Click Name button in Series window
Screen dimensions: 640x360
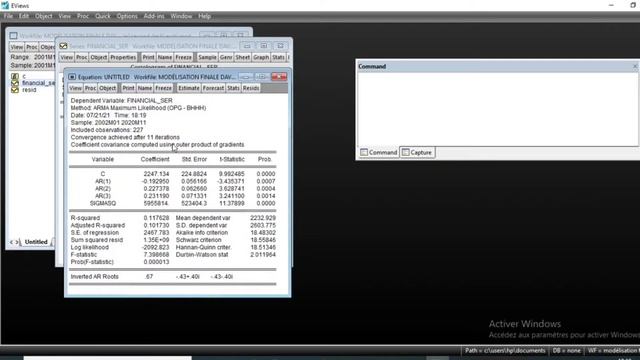pyautogui.click(x=165, y=58)
